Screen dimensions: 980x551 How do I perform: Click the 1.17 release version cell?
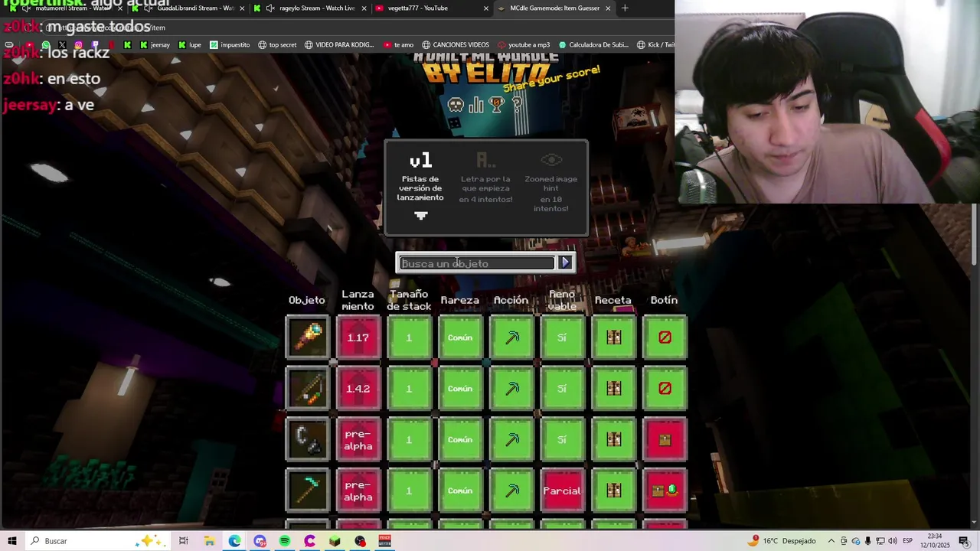[358, 337]
